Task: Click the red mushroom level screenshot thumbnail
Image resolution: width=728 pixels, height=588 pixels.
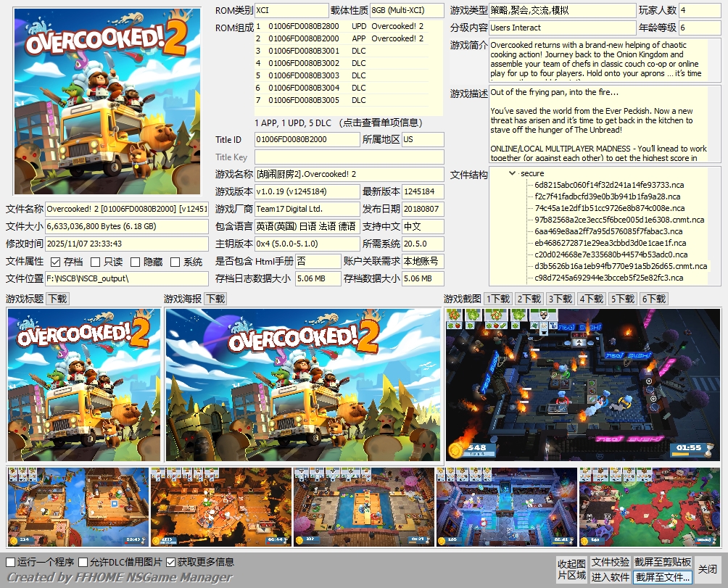Action: click(x=650, y=507)
